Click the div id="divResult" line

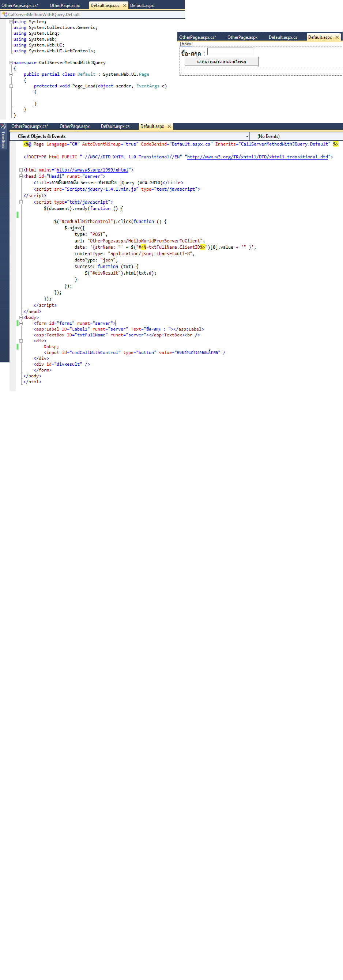click(62, 365)
